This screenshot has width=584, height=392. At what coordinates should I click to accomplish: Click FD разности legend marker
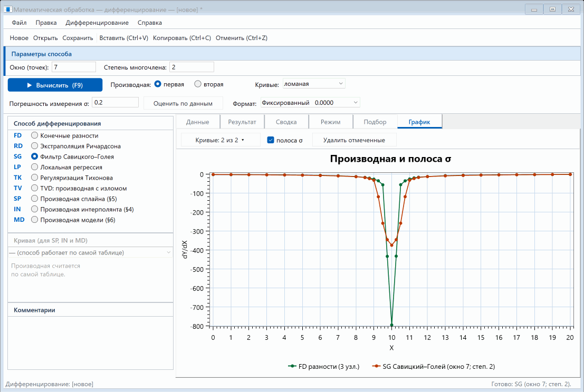tap(292, 366)
